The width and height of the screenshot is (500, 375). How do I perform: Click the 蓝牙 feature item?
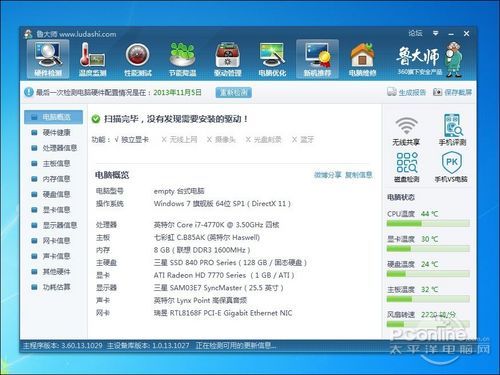pyautogui.click(x=303, y=139)
